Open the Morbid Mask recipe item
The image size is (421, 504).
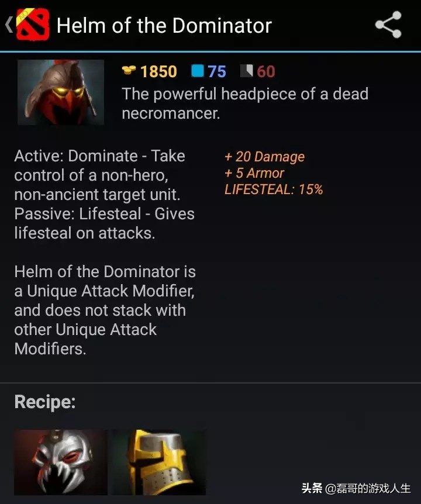tap(61, 462)
